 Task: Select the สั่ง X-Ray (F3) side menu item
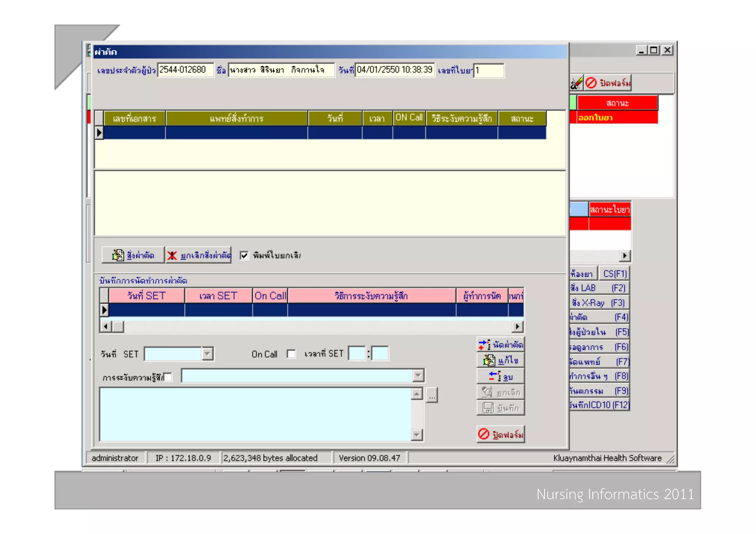click(599, 303)
